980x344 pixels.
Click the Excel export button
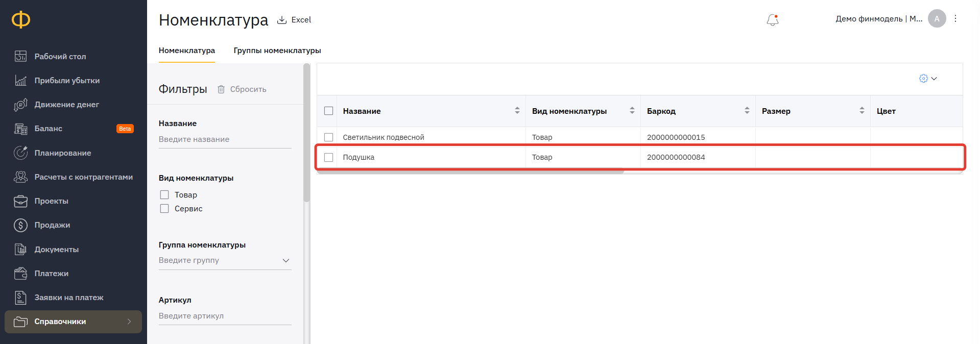point(294,20)
